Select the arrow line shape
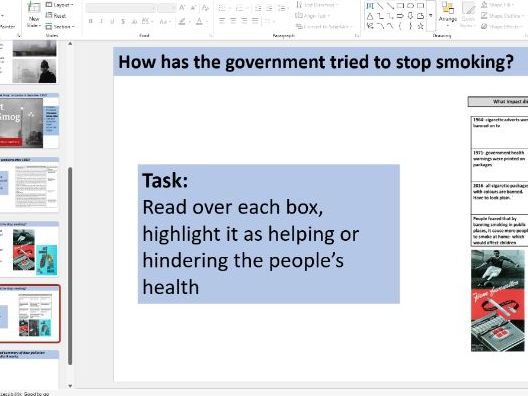 click(x=390, y=6)
